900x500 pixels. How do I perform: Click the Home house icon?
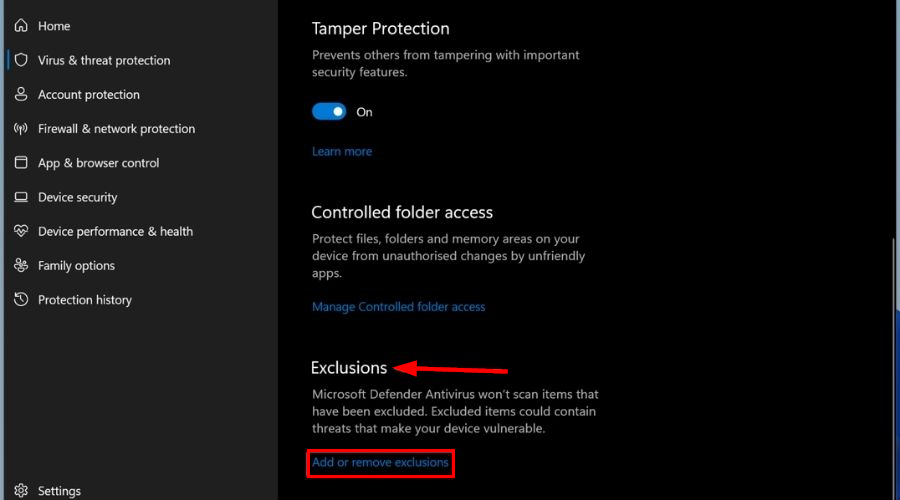20,26
